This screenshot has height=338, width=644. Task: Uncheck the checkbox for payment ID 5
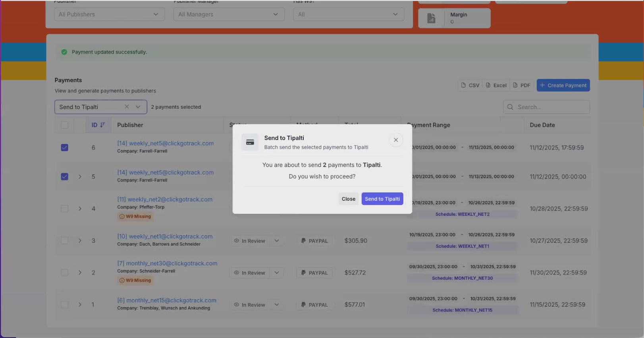click(64, 177)
